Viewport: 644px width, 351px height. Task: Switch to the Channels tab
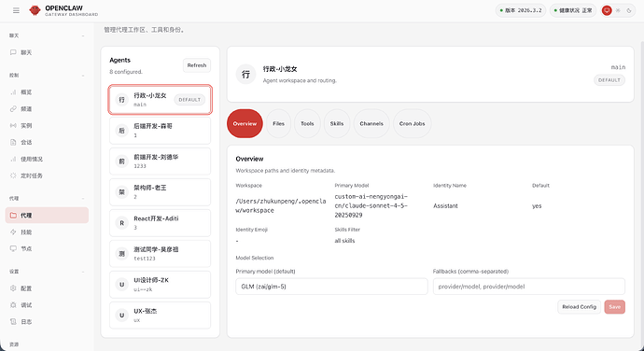pyautogui.click(x=371, y=123)
